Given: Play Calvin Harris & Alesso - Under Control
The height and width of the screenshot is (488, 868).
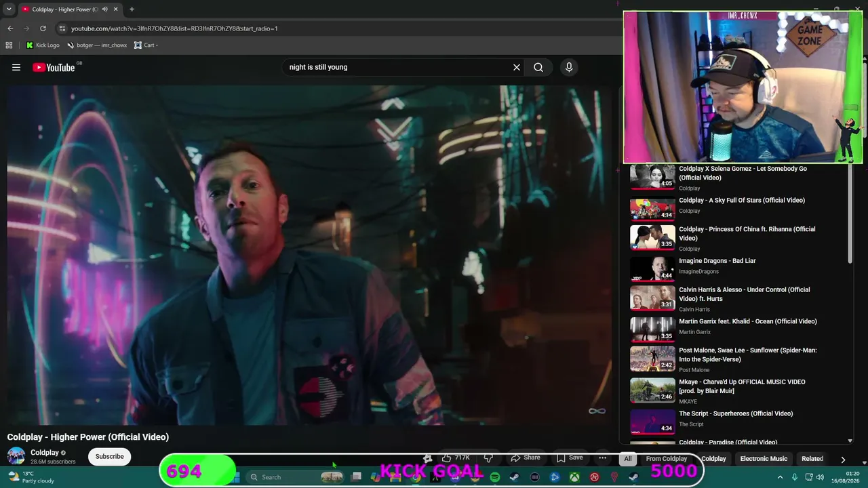Looking at the screenshot, I should (x=652, y=298).
